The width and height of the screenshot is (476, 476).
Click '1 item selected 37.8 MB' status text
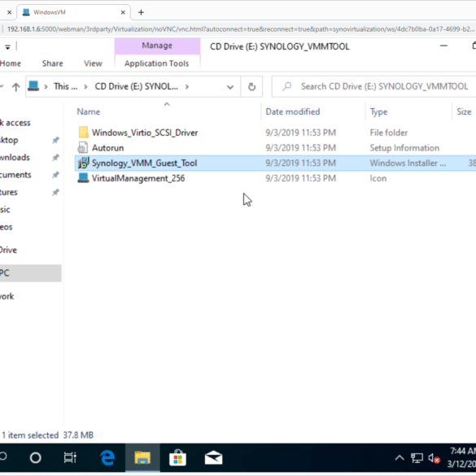tap(48, 435)
